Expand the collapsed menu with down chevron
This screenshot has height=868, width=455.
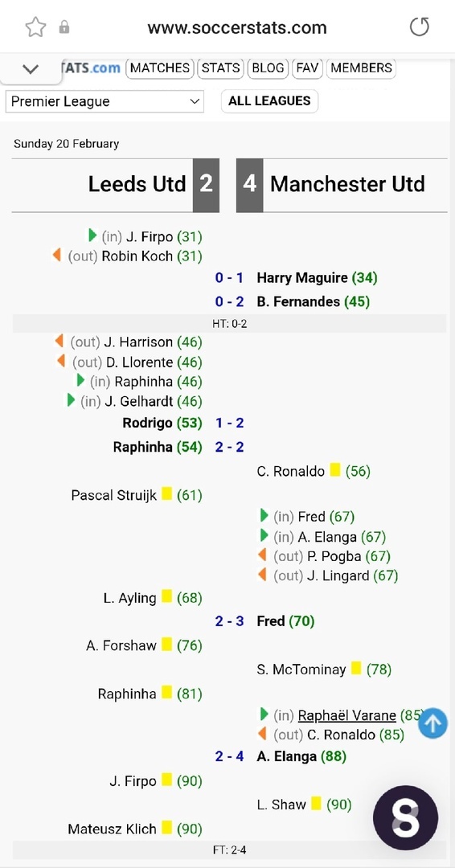pos(31,69)
